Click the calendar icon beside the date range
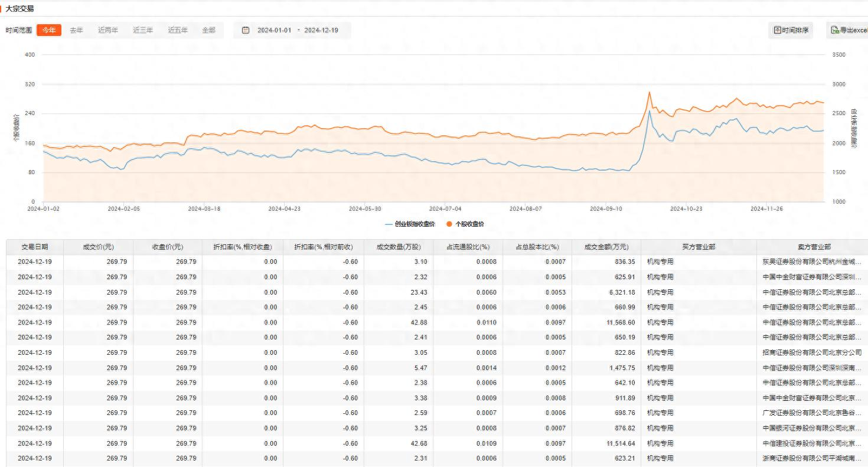 246,30
